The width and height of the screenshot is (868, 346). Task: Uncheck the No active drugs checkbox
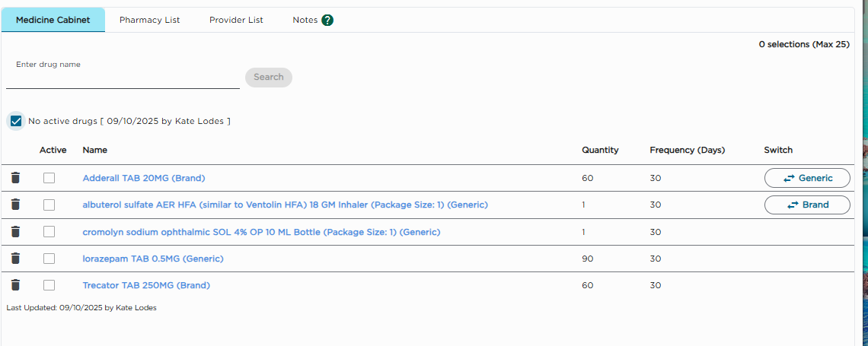(16, 121)
